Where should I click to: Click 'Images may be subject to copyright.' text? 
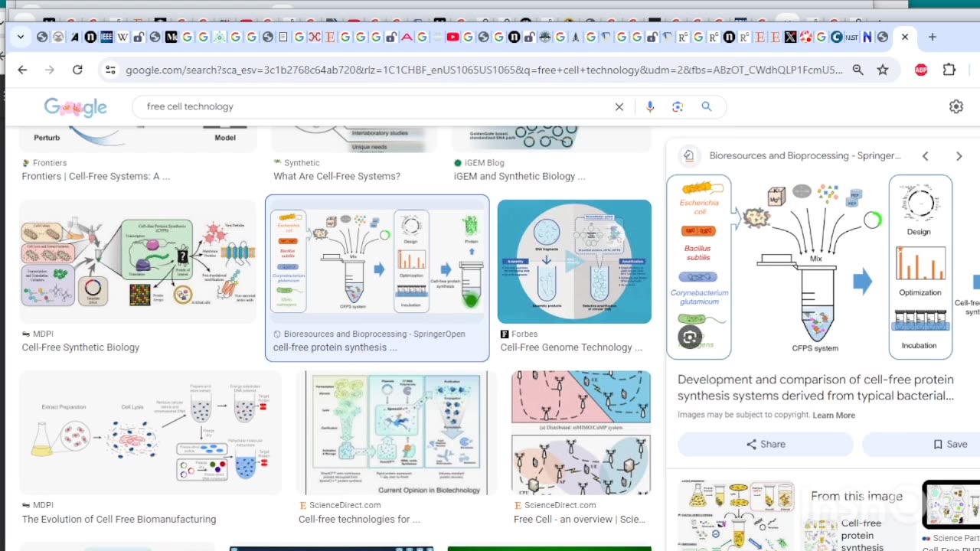[x=743, y=415]
